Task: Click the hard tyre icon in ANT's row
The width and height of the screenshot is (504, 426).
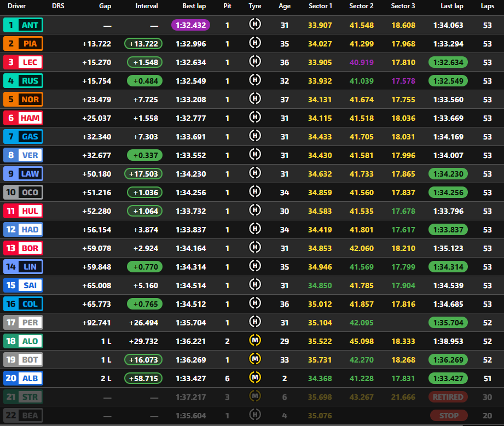Action: (x=255, y=24)
